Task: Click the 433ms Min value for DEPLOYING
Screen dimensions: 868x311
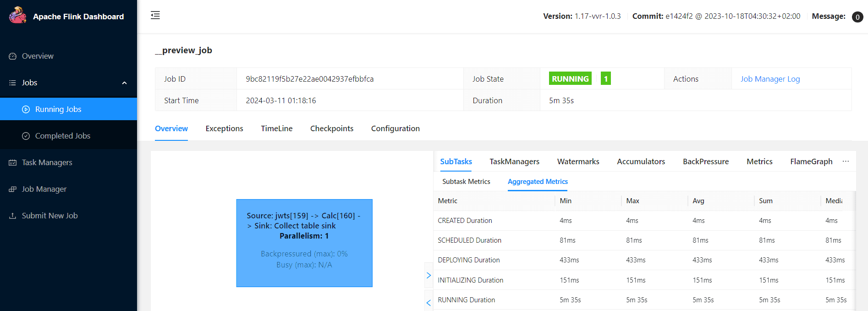Action: (x=569, y=260)
